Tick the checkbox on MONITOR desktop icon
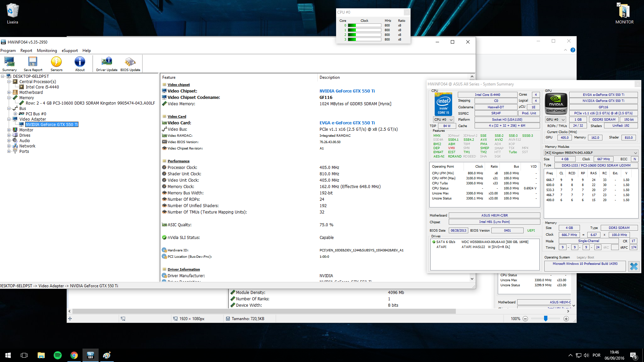 619,5
